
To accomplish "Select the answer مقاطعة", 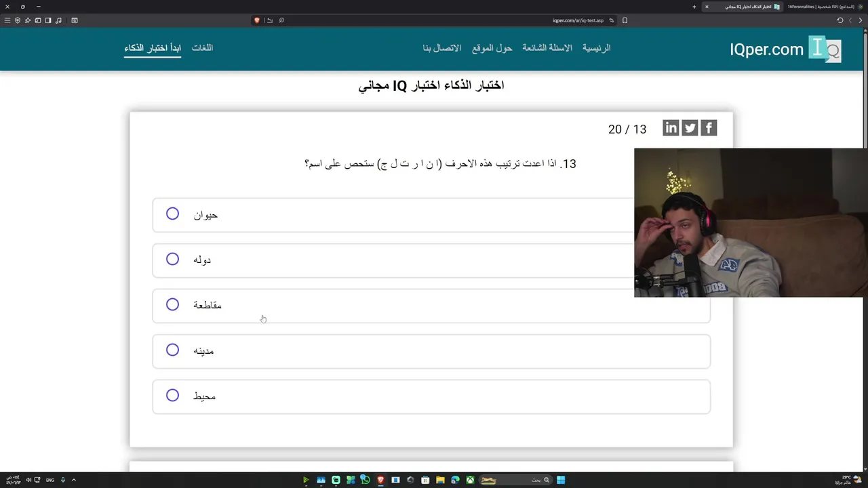I will 431,306.
